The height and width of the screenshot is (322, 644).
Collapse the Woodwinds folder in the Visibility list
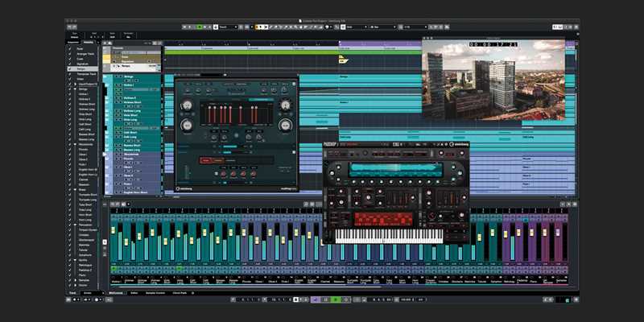[x=75, y=145]
